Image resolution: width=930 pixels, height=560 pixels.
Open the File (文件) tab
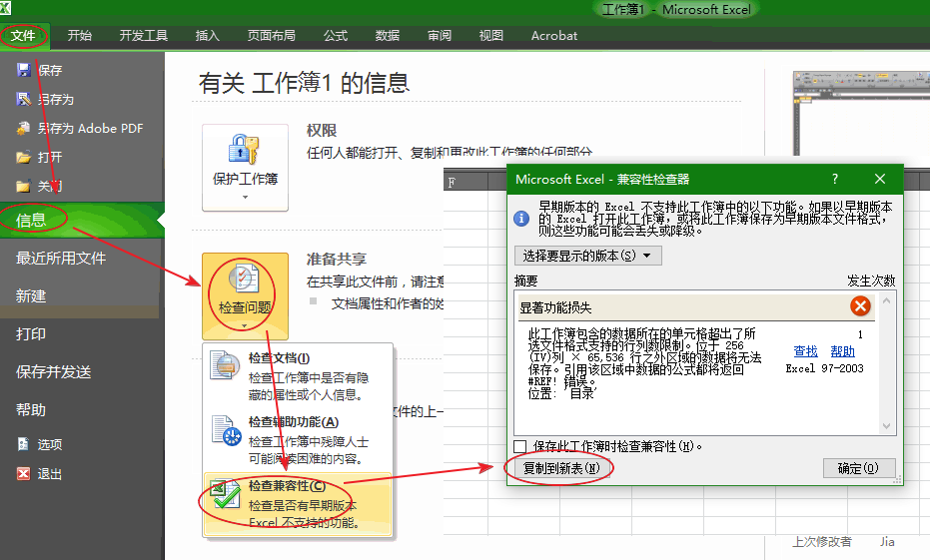[x=23, y=35]
